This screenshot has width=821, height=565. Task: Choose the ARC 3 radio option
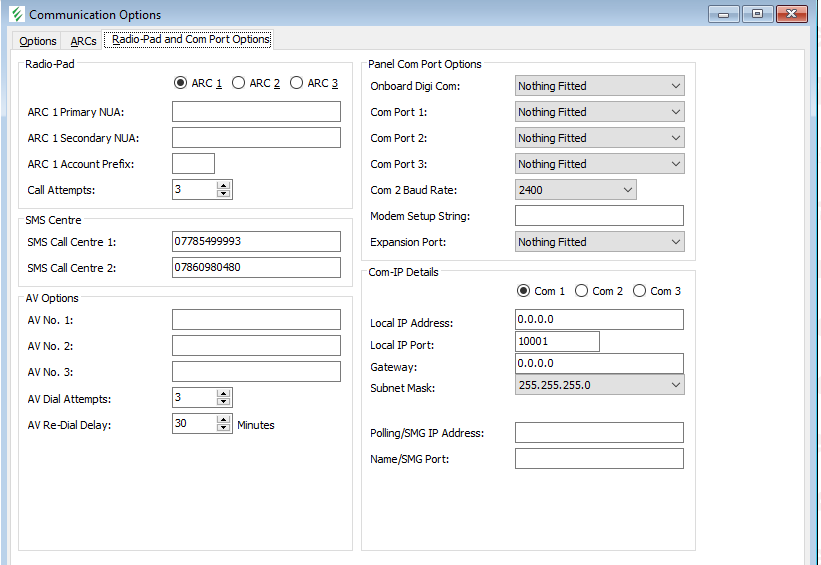coord(296,83)
